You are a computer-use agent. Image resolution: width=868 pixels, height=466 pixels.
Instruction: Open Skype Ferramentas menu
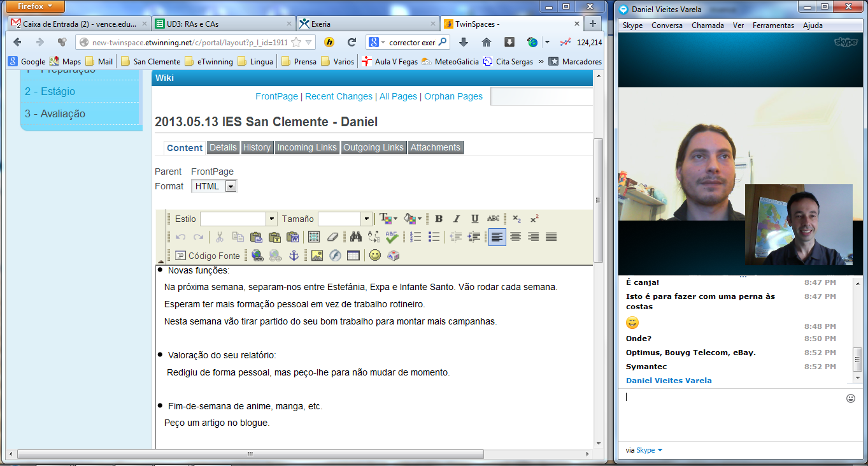tap(773, 25)
